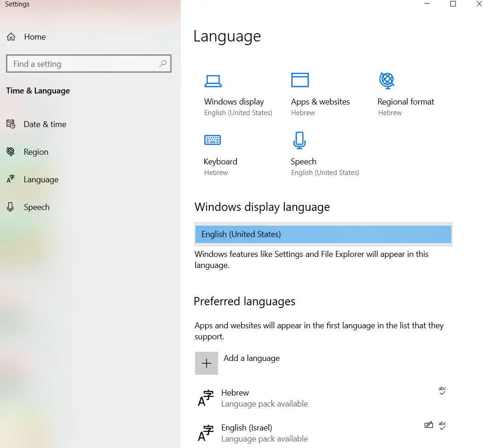Click the handwriting icon for English (Israel)

point(428,425)
